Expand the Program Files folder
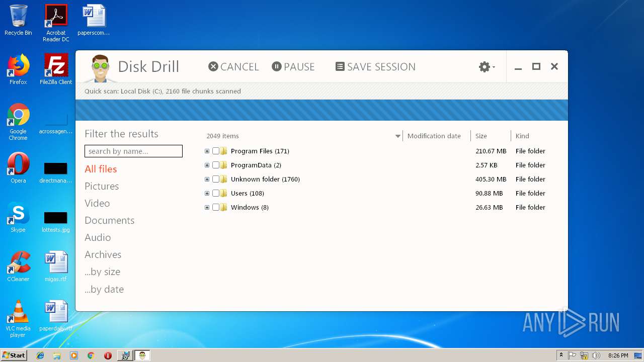The image size is (644, 362). coord(207,151)
